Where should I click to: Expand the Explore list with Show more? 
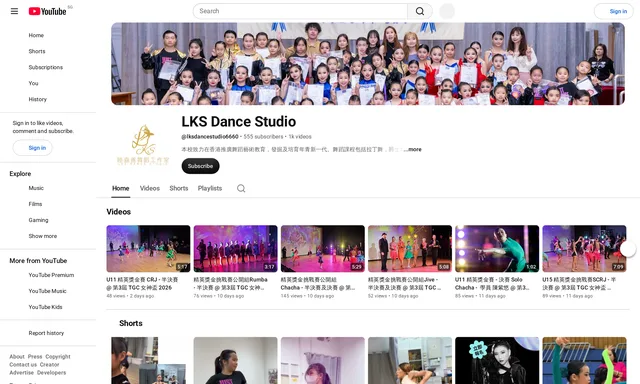click(42, 236)
